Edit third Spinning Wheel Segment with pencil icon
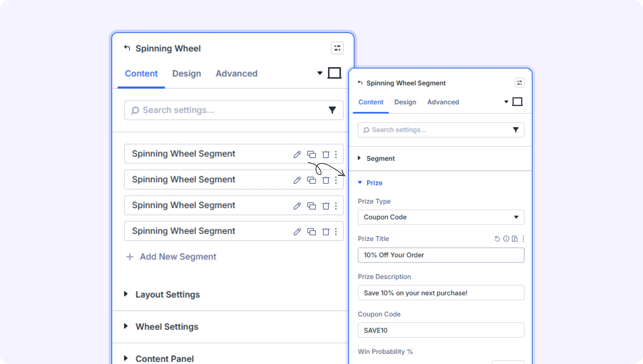This screenshot has height=364, width=643. (297, 206)
